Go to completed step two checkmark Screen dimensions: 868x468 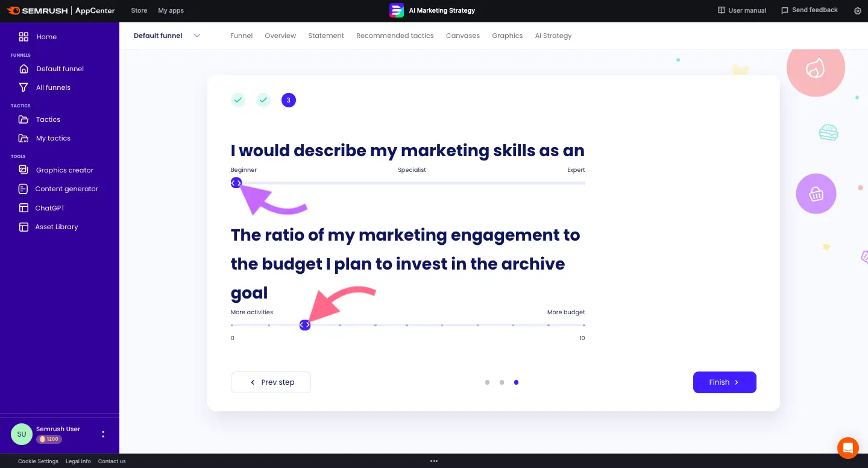pyautogui.click(x=263, y=100)
